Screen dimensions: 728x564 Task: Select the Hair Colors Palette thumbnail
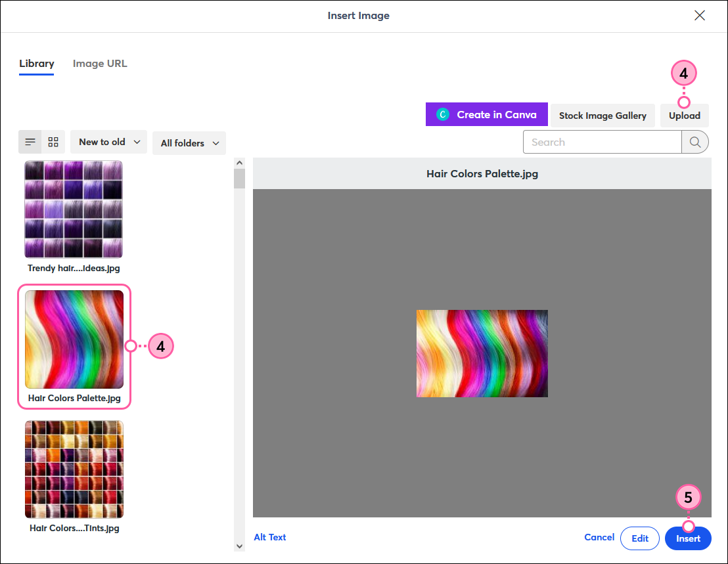74,339
